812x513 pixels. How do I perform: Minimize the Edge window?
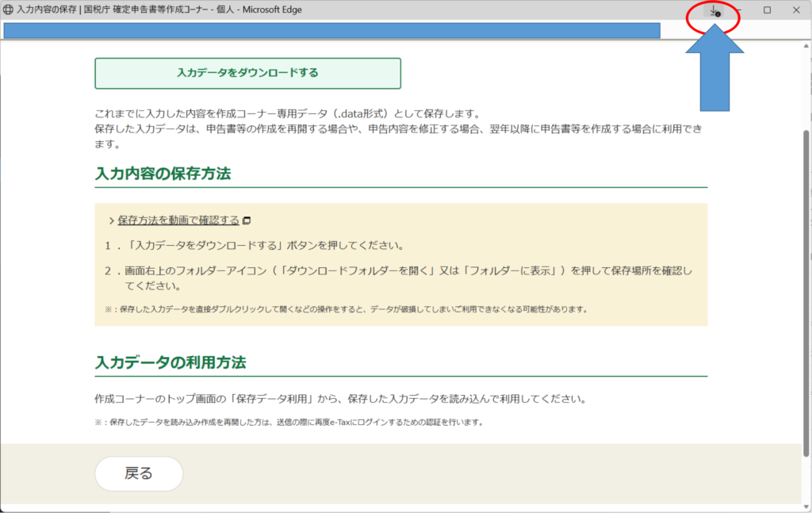[x=738, y=10]
